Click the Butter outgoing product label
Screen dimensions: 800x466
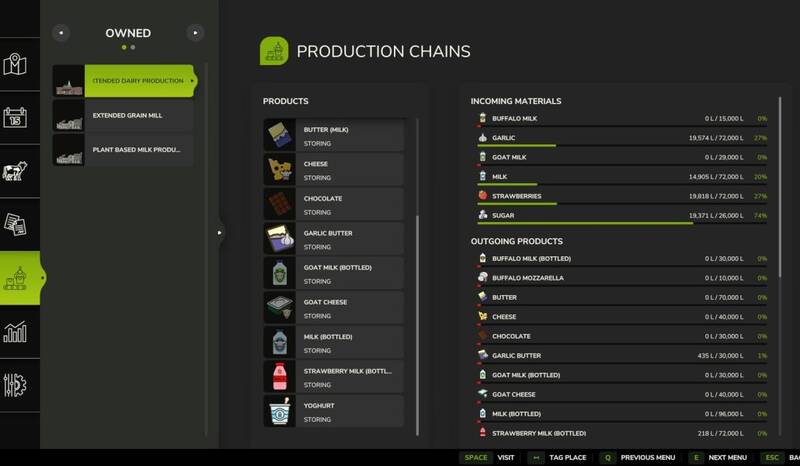coord(504,298)
